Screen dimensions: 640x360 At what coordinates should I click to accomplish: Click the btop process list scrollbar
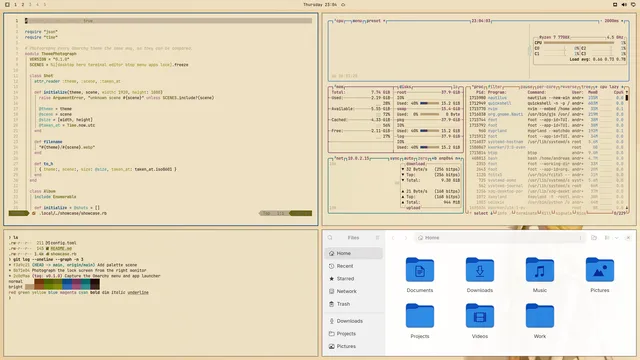(627, 98)
